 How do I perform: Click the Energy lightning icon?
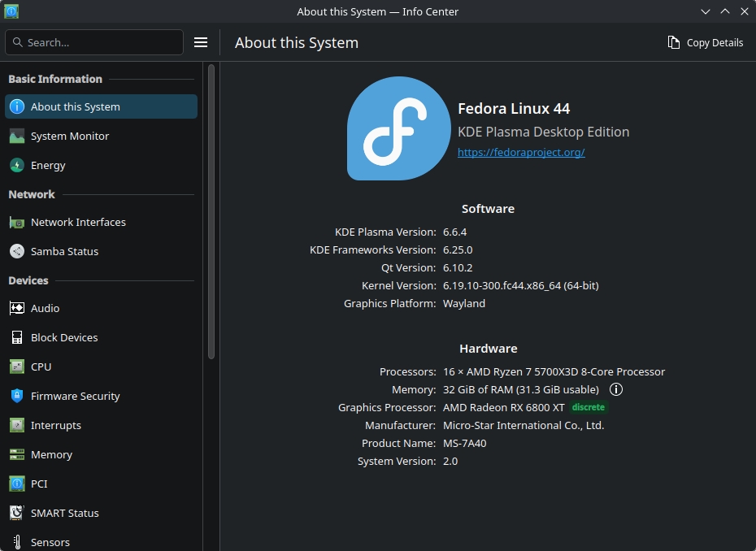(x=17, y=165)
